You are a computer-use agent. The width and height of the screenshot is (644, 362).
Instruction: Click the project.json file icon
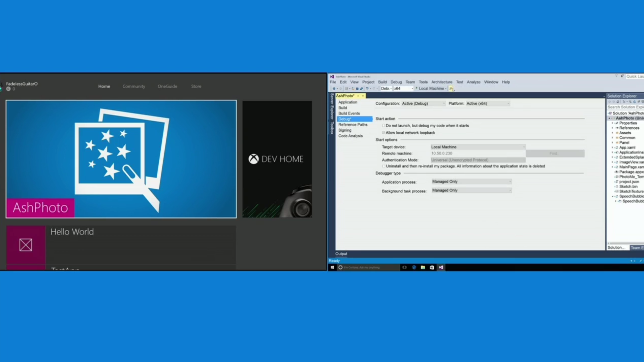(617, 182)
